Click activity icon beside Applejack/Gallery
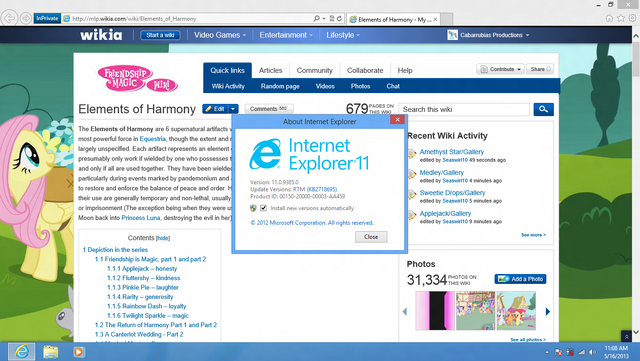Viewport: 640px width, 361px height. coord(412,215)
